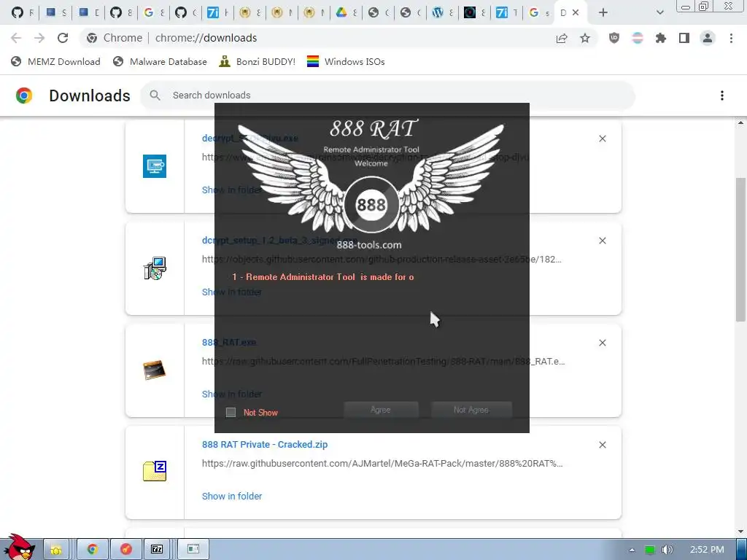747x560 pixels.
Task: Click the Show desktop strip
Action: click(741, 550)
